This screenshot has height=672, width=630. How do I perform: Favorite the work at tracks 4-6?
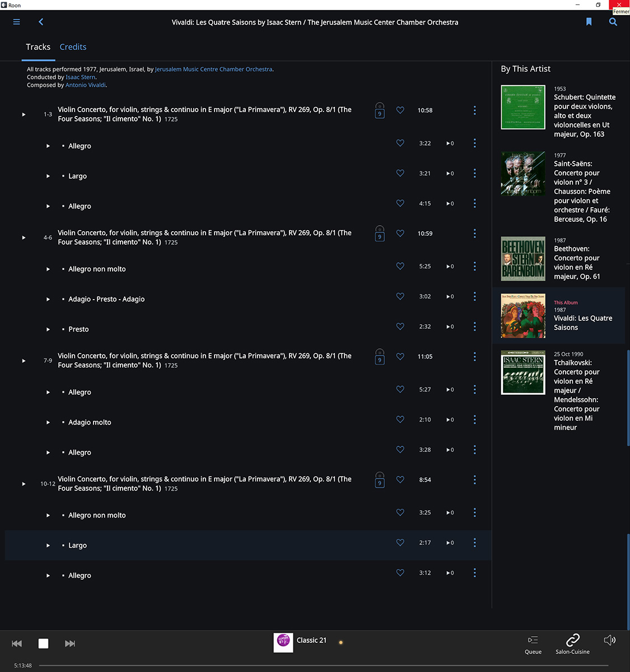point(400,234)
